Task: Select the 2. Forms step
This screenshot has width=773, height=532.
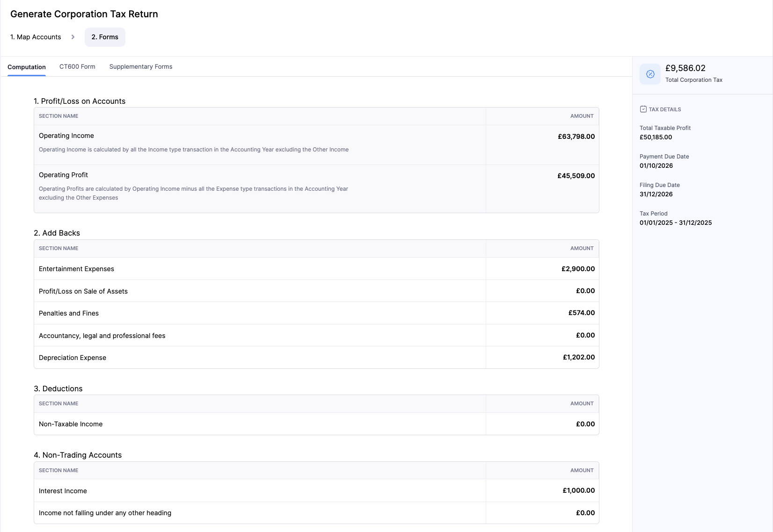Action: coord(105,37)
